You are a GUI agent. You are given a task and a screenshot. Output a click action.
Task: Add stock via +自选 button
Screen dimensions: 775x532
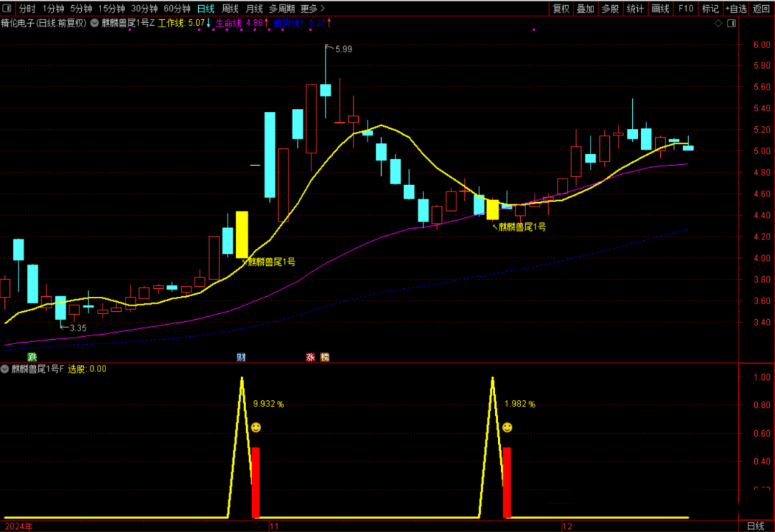pos(736,9)
